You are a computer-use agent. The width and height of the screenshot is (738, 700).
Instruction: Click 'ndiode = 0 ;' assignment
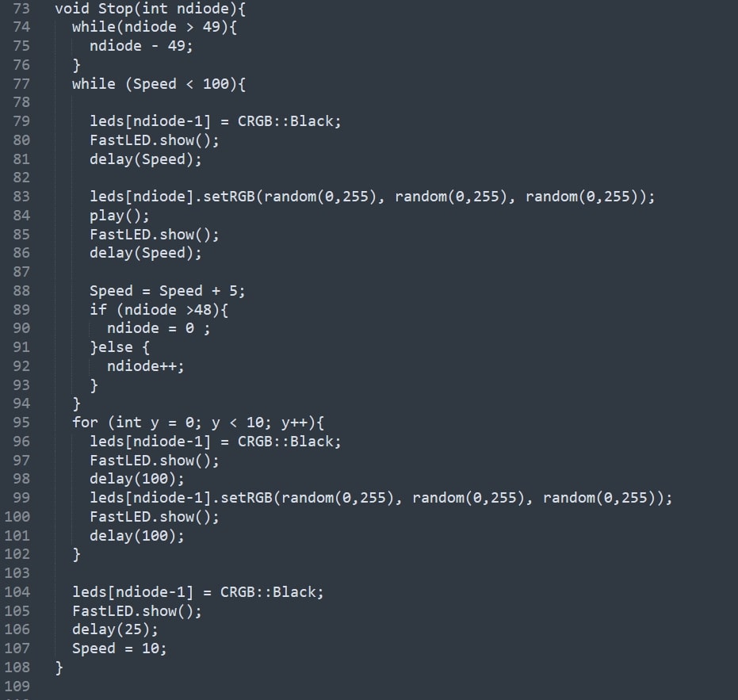pyautogui.click(x=159, y=328)
